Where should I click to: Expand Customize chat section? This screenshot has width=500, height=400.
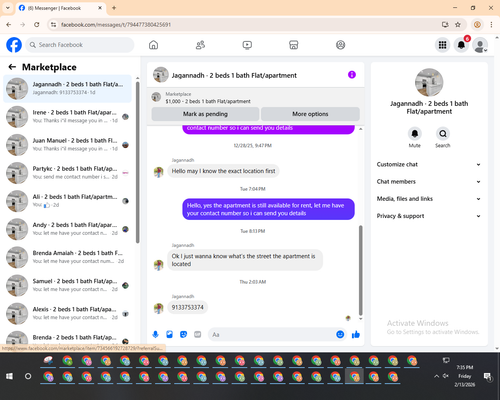tap(429, 164)
